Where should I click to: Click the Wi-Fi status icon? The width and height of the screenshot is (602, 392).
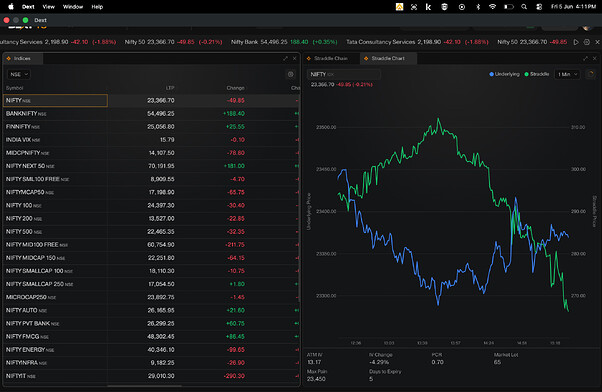(x=493, y=7)
